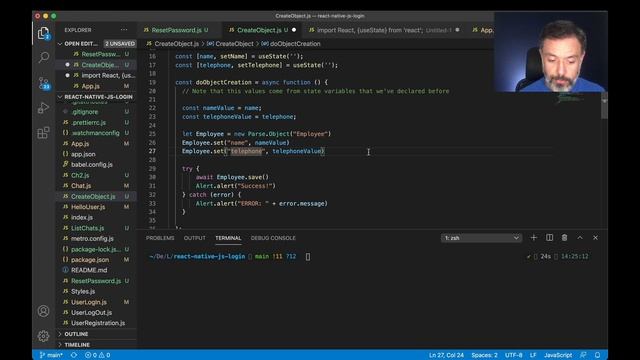This screenshot has height=360, width=640.
Task: Create a new terminal with plus icon
Action: pos(533,238)
